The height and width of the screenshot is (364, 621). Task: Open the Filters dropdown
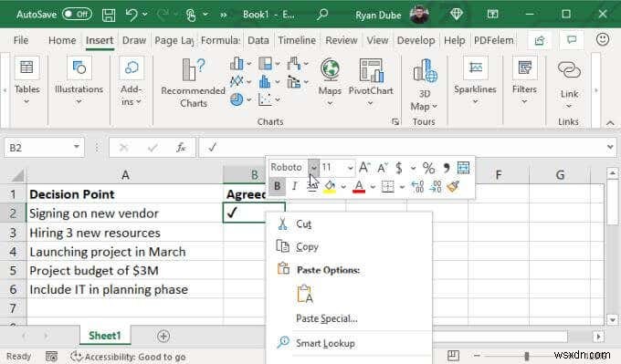point(524,81)
